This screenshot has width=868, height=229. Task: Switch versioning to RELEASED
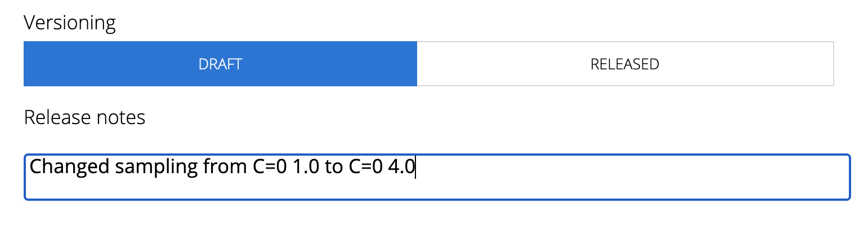click(x=625, y=64)
